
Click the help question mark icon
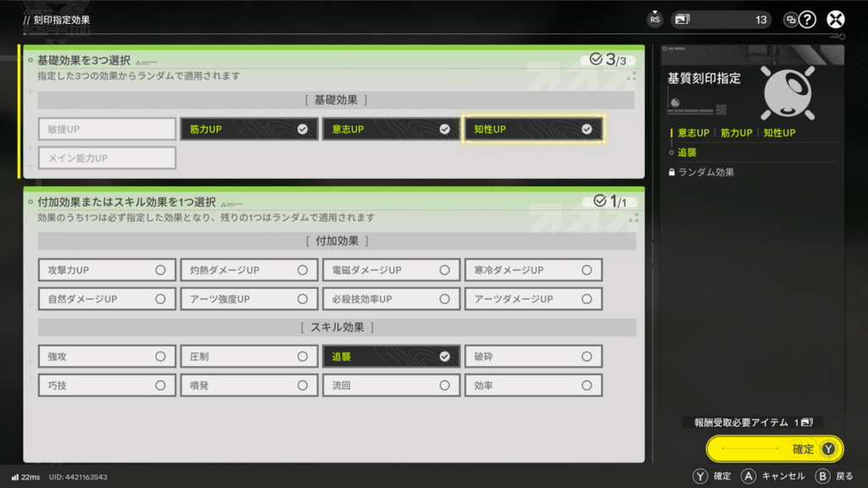pos(808,19)
